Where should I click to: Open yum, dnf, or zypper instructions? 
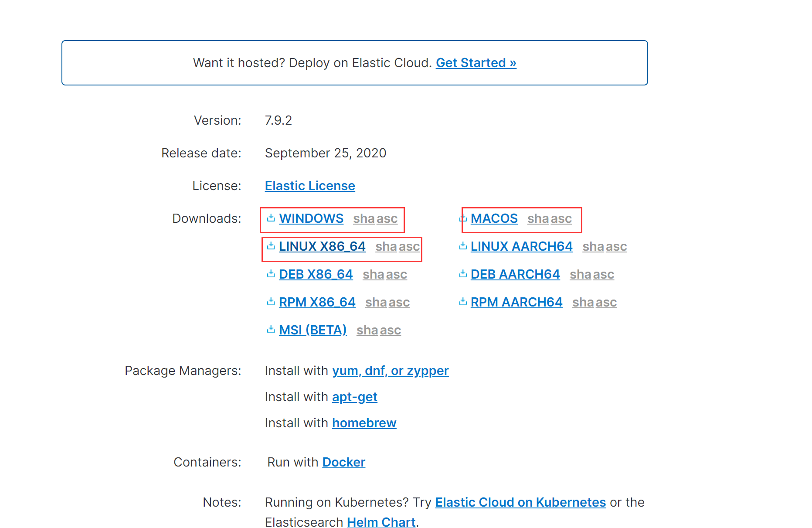tap(390, 371)
